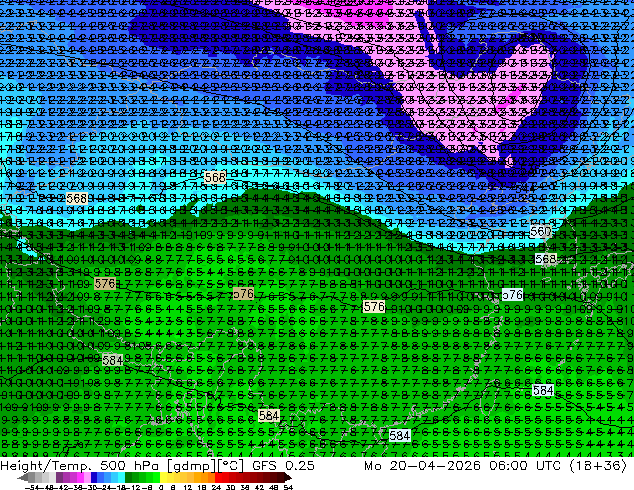The image size is (634, 490).
Task: Select the bright red swatch above 24
Action: click(x=218, y=478)
